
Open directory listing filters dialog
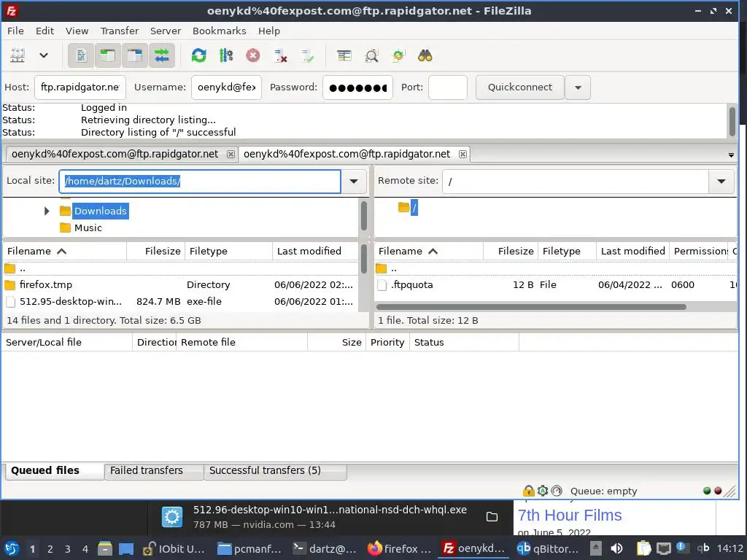click(344, 55)
